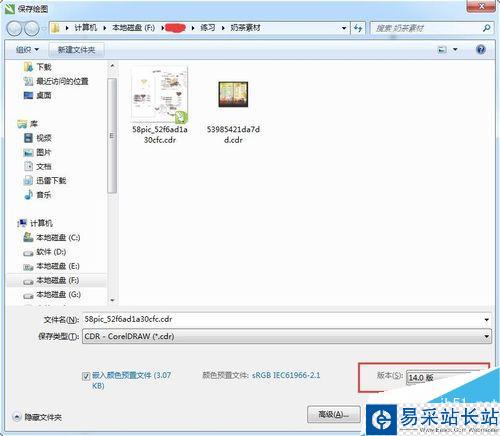Click the sidebar scroll down arrow
The width and height of the screenshot is (500, 436).
click(112, 300)
